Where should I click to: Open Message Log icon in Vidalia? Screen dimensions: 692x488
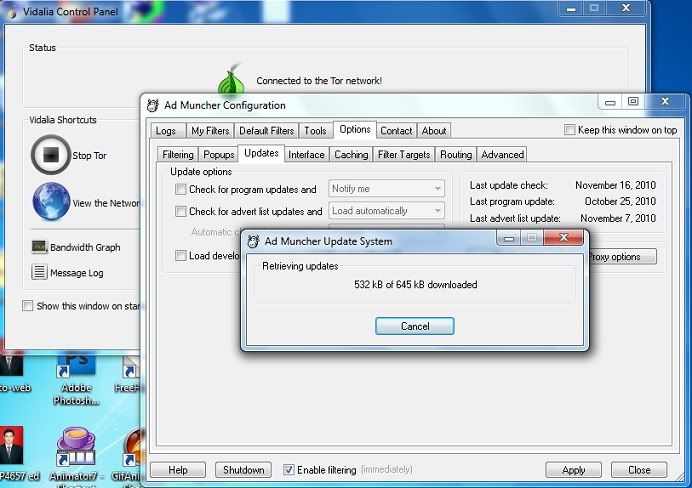pos(39,272)
